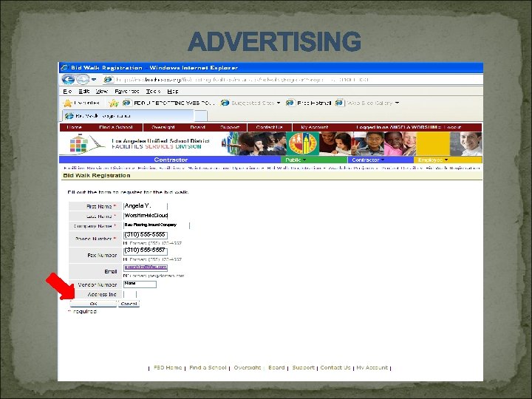The image size is (532, 399).
Task: Click the Support footer link
Action: pyautogui.click(x=304, y=367)
